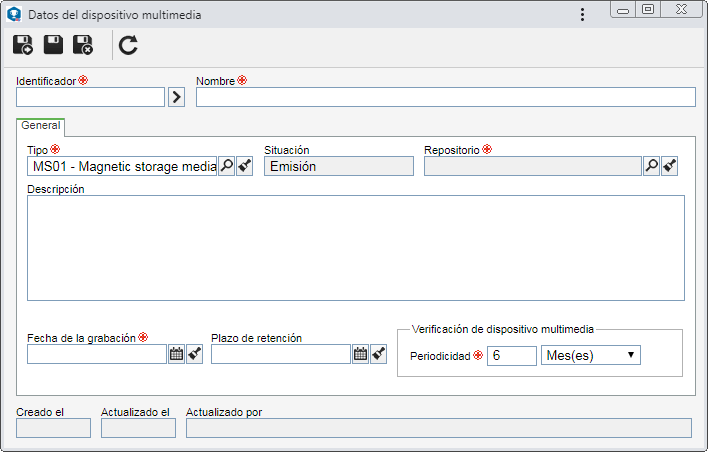This screenshot has height=452, width=708.
Task: Open Tipo search magnifier
Action: [x=227, y=166]
